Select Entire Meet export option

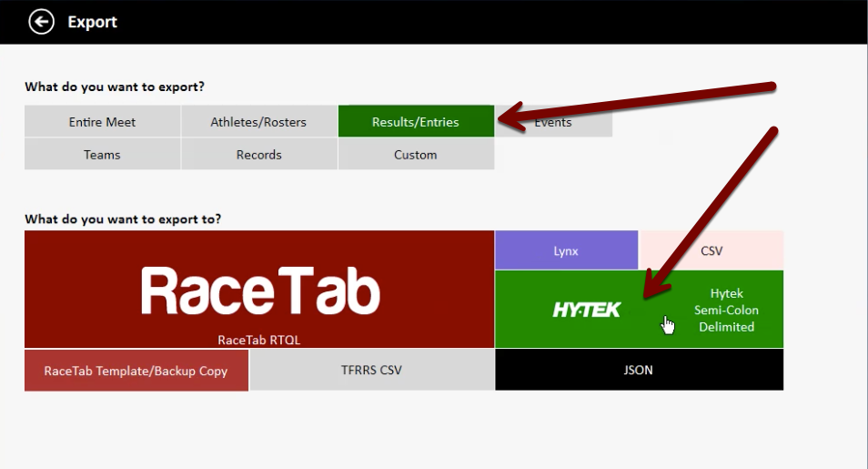pos(103,121)
